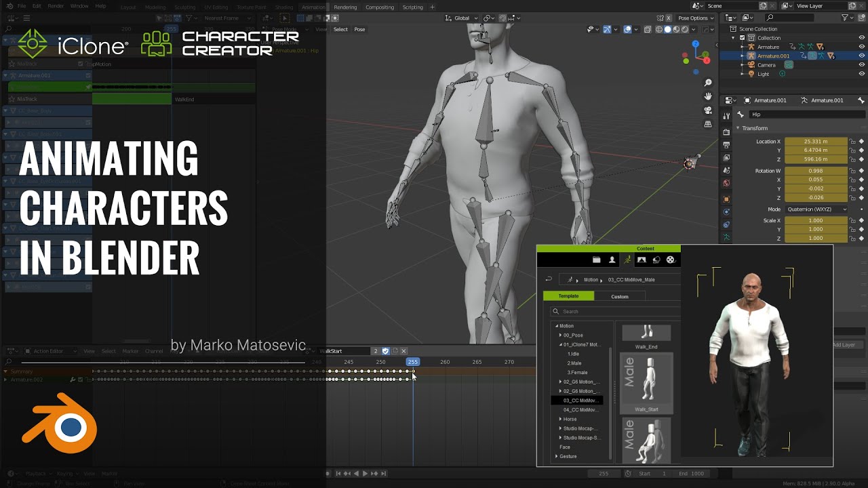Toggle X-ray display in viewport header
Screen dimensions: 868x488
point(648,29)
